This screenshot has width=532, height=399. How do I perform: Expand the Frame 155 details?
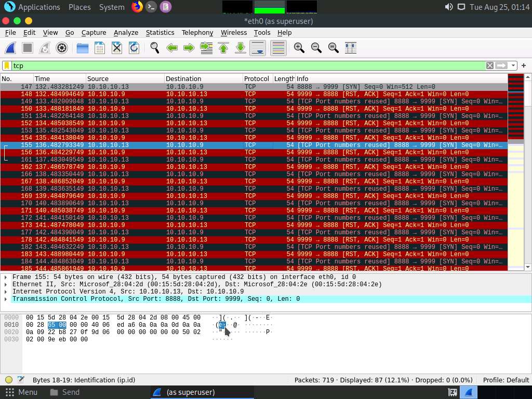pyautogui.click(x=5, y=277)
